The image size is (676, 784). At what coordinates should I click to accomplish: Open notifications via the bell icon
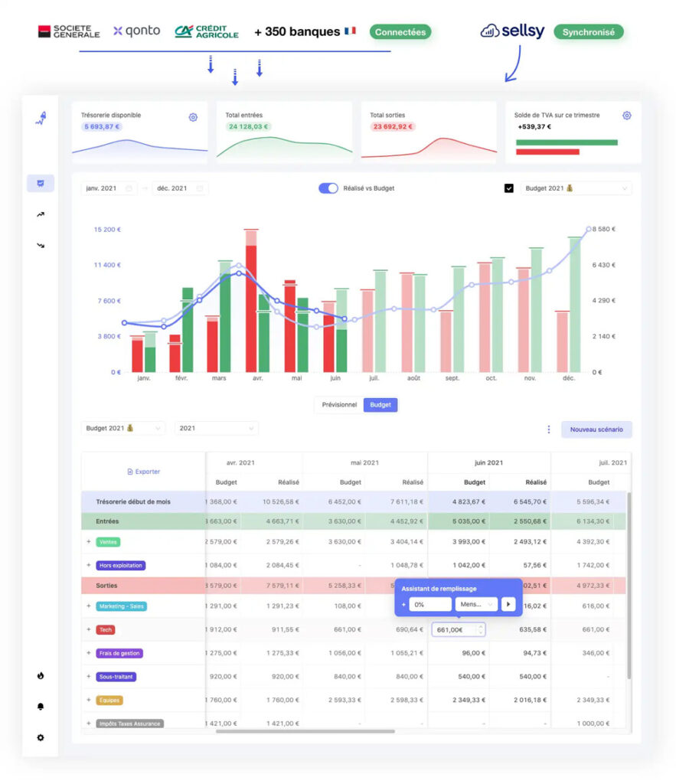pyautogui.click(x=41, y=707)
